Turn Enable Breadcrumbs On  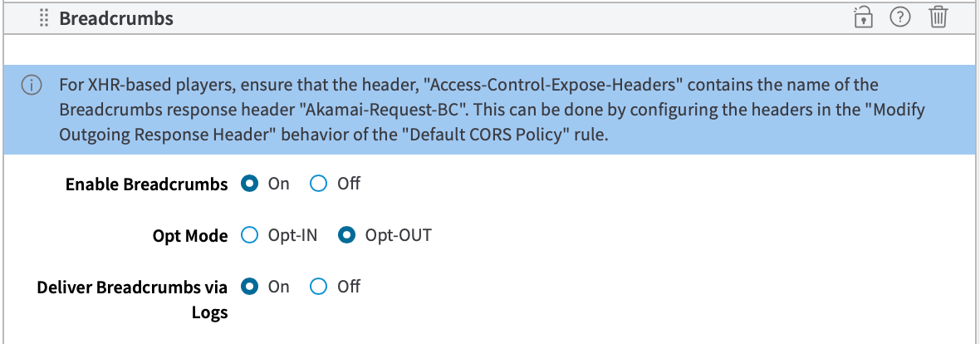tap(249, 184)
